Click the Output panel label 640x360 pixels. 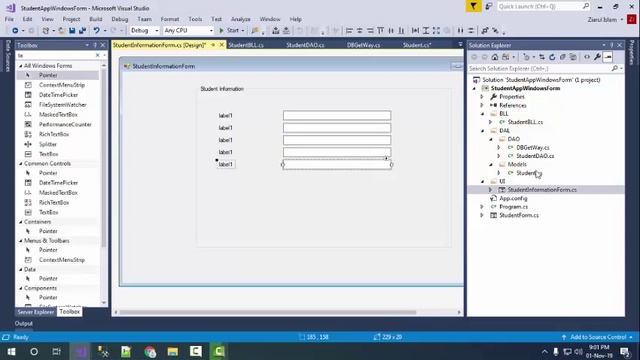24,324
